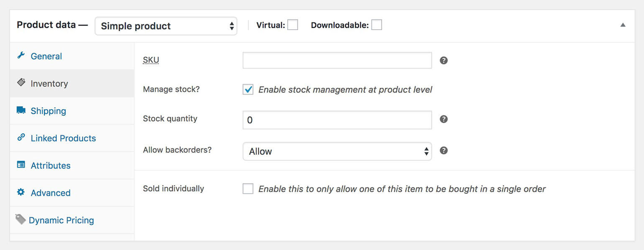Click inside the SKU input field

[x=337, y=60]
